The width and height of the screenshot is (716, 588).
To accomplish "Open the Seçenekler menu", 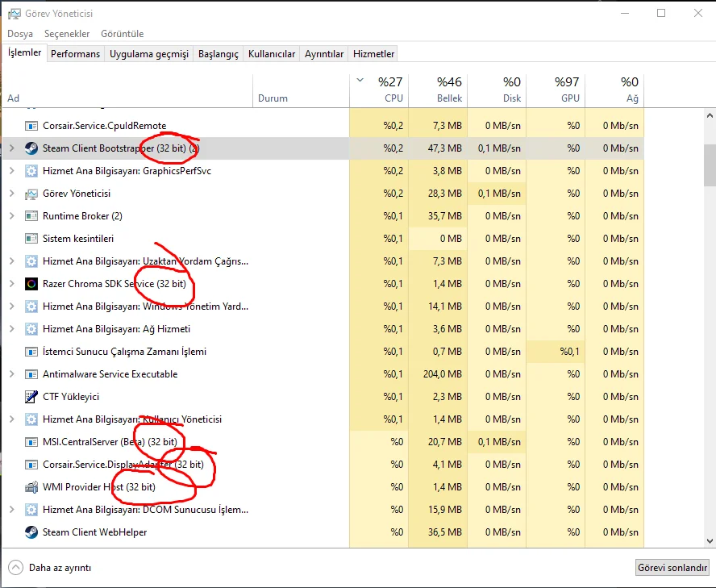I will pos(67,34).
